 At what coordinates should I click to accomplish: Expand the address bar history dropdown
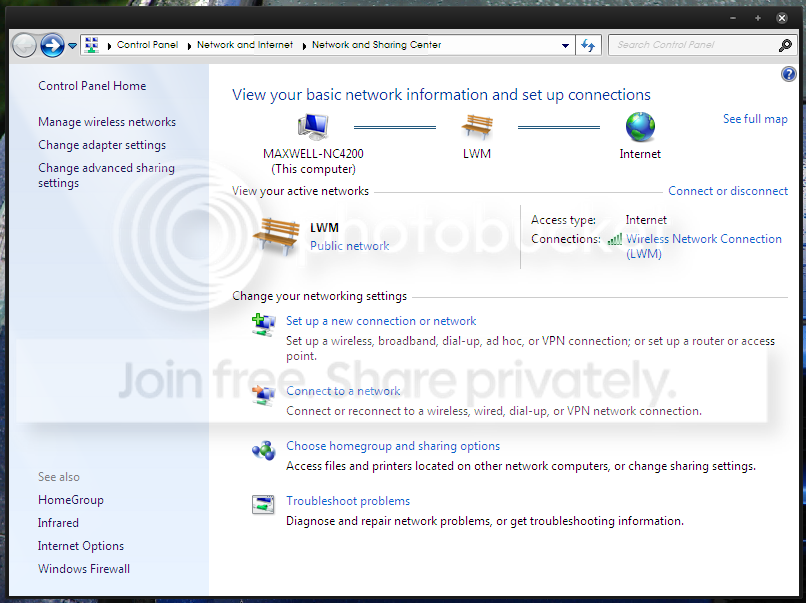click(565, 45)
